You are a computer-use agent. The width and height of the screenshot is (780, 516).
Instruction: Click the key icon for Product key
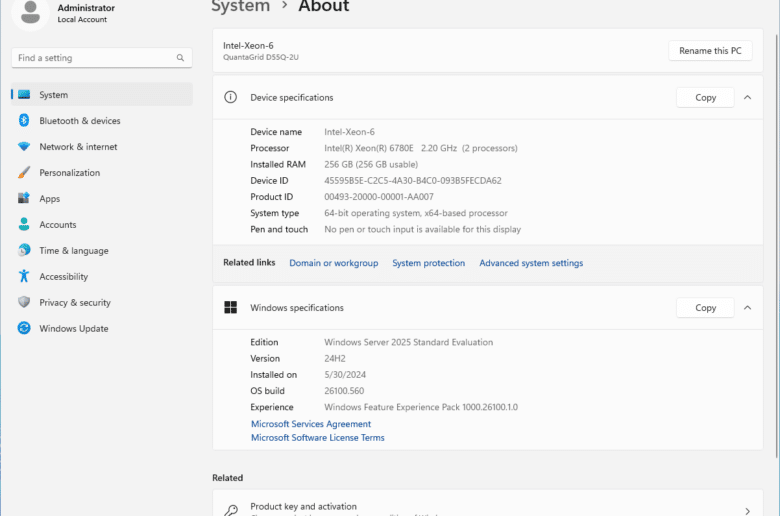pyautogui.click(x=231, y=510)
